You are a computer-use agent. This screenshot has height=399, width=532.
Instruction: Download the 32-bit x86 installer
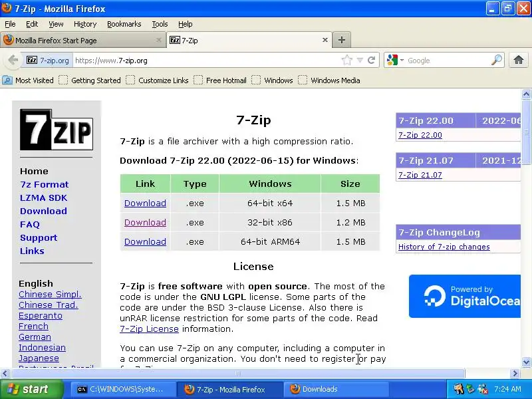[145, 223]
